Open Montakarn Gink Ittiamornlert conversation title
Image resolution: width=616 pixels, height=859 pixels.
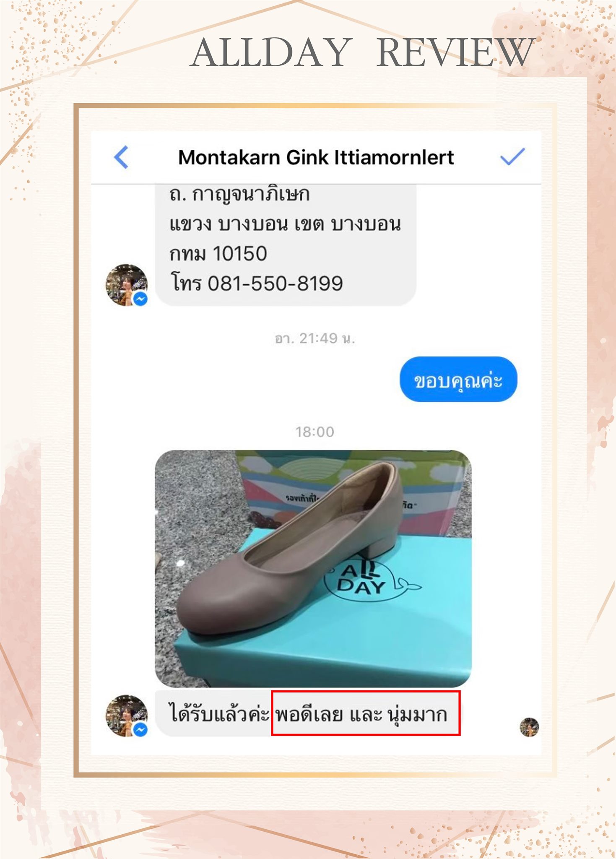316,158
